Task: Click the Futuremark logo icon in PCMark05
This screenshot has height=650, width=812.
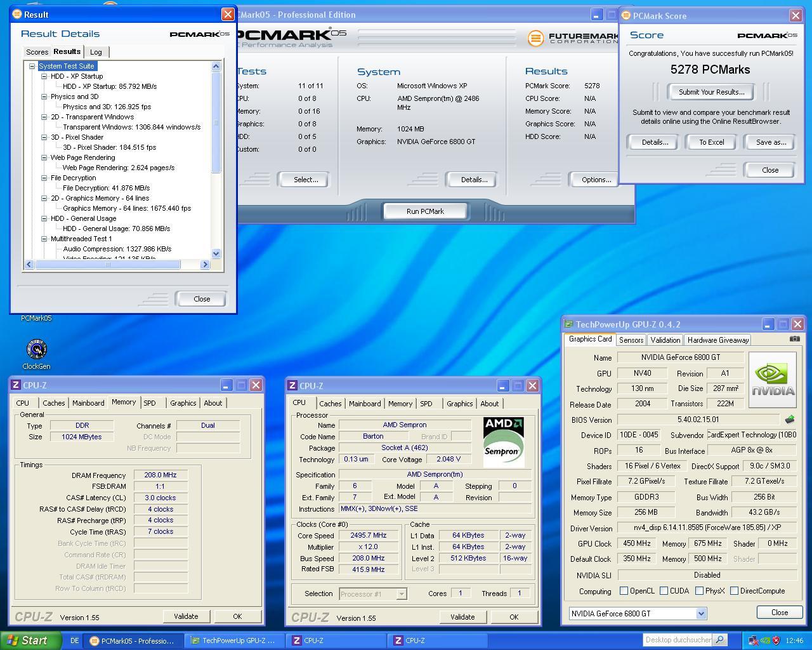Action: (x=536, y=38)
